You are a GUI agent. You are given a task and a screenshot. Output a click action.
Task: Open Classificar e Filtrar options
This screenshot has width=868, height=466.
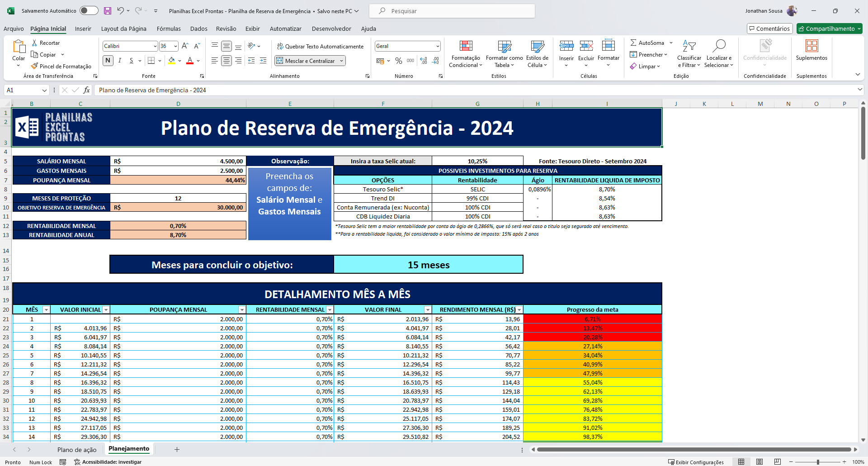click(689, 53)
